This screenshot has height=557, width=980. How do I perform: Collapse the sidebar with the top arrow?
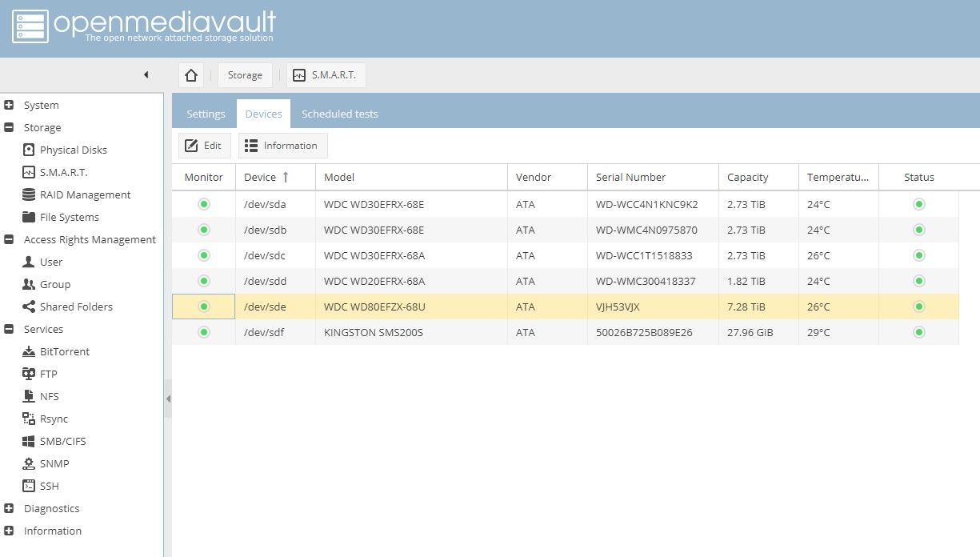[x=146, y=75]
